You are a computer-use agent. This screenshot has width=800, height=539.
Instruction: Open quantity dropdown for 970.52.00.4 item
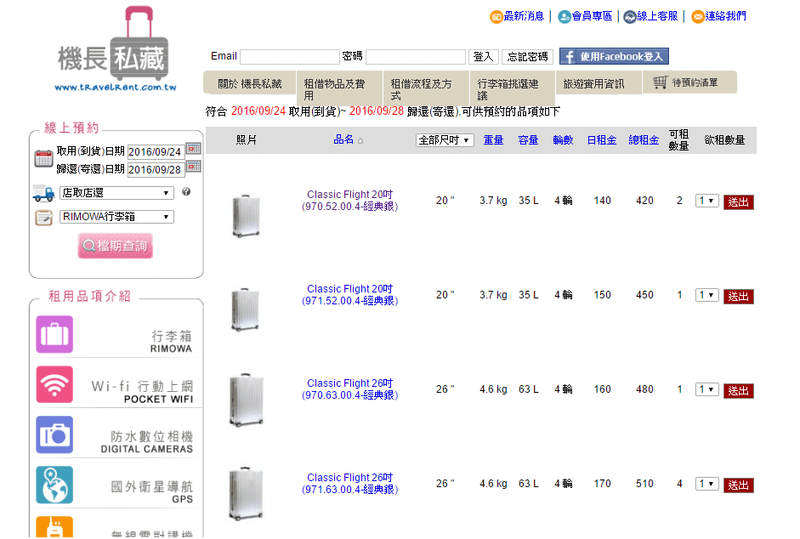707,201
